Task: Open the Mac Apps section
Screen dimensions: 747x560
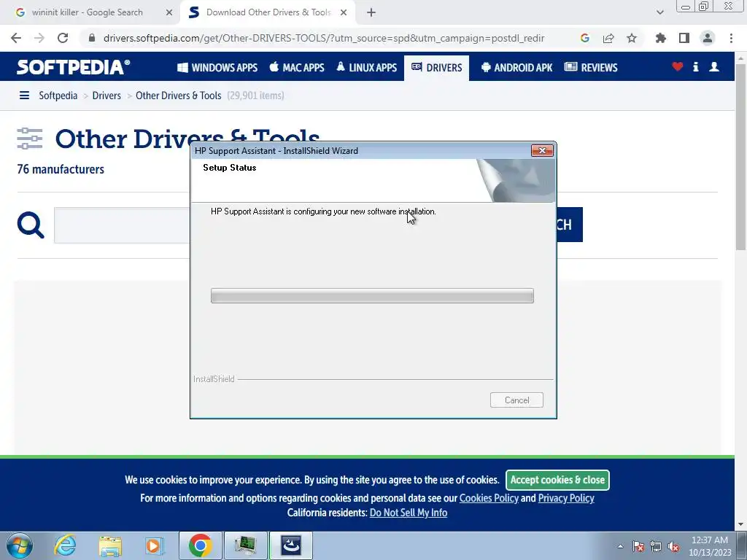Action: tap(297, 68)
